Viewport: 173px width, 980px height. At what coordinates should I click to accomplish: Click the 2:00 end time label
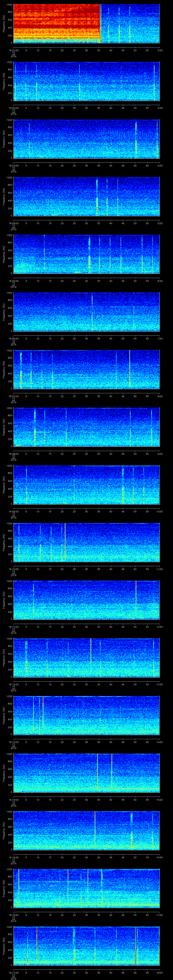coord(160,50)
